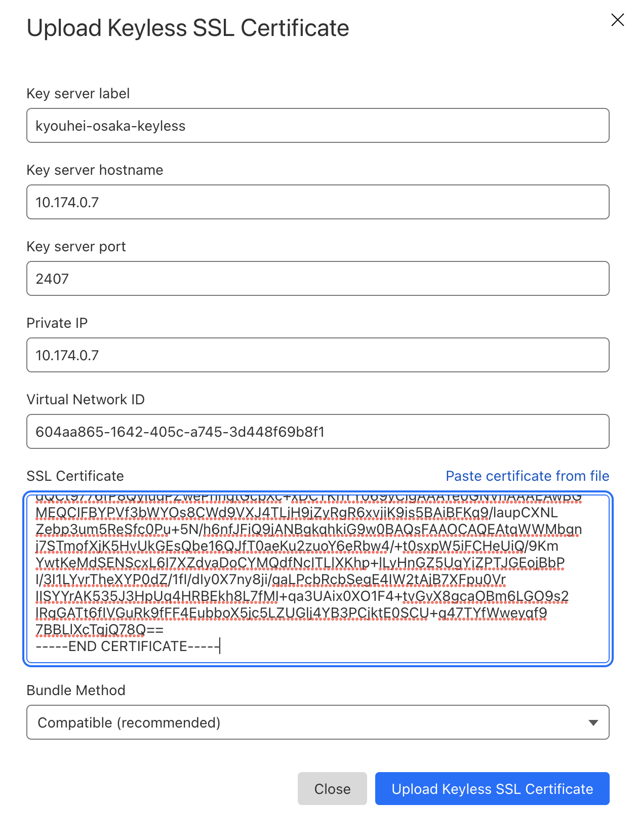Click the Close button
This screenshot has height=840, width=637.
[x=332, y=788]
